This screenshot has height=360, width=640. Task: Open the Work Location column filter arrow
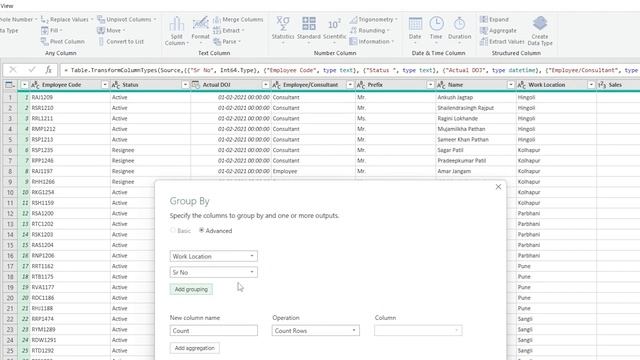pos(591,85)
